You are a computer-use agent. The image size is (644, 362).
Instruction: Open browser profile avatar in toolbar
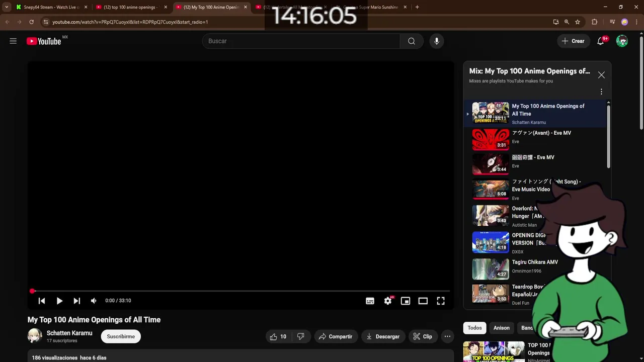point(624,22)
